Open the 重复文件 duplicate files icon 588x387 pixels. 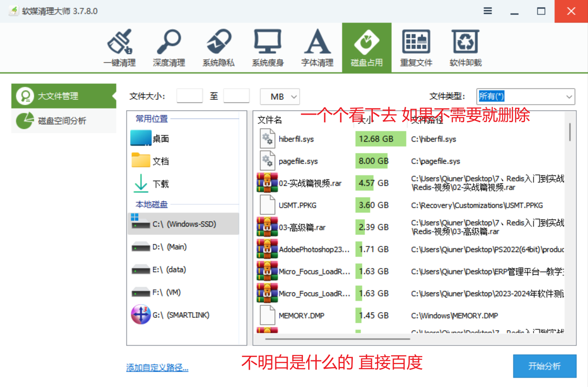416,48
